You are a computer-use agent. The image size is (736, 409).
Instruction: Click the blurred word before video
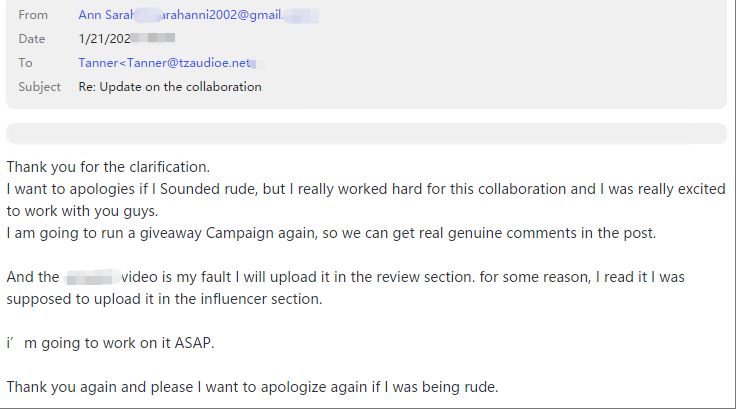(92, 278)
